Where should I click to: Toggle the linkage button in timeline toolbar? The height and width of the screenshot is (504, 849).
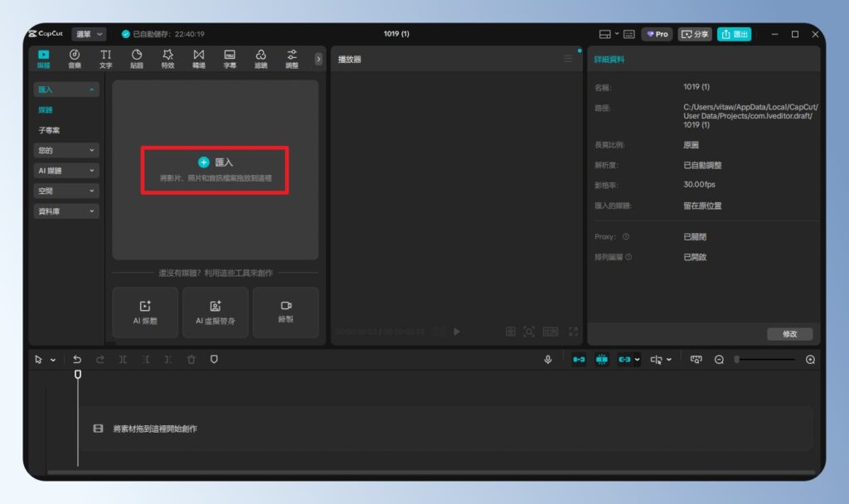[x=625, y=359]
